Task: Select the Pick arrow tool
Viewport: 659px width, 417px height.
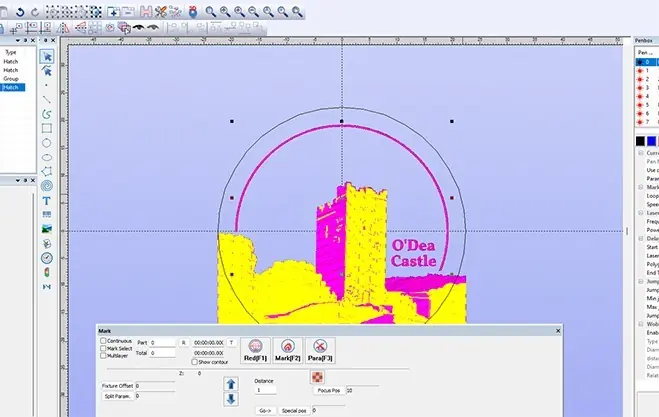Action: point(47,56)
